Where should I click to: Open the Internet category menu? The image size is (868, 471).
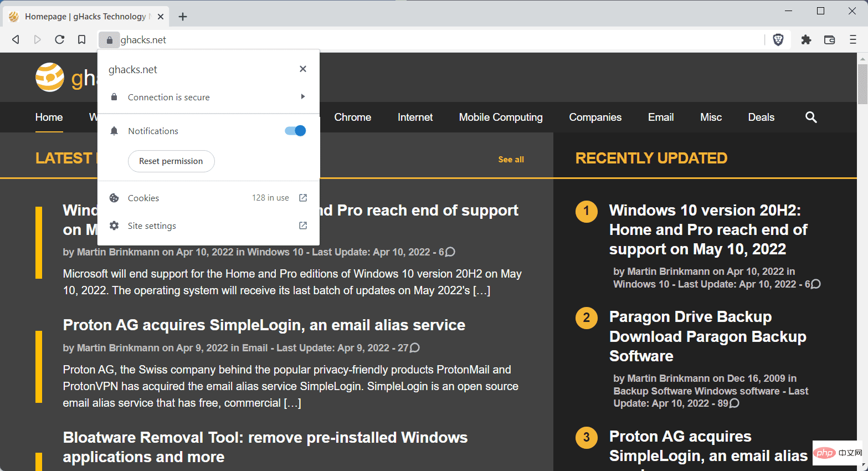415,117
